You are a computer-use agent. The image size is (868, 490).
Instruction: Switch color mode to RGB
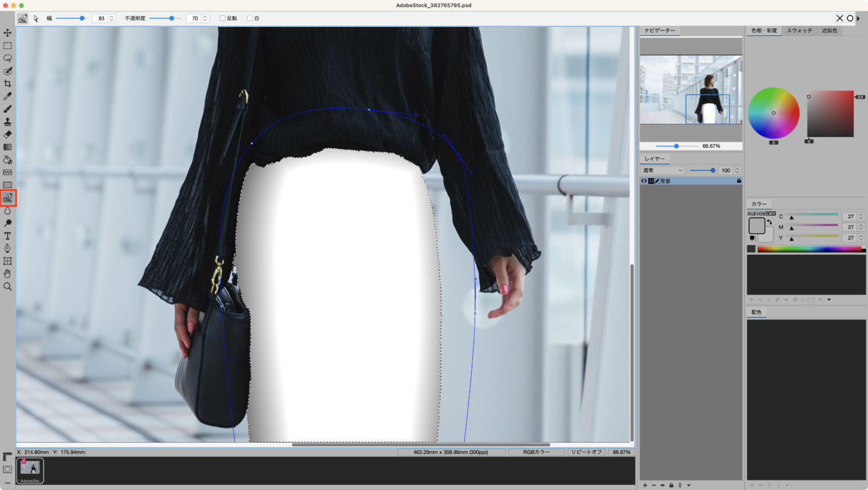coord(751,214)
